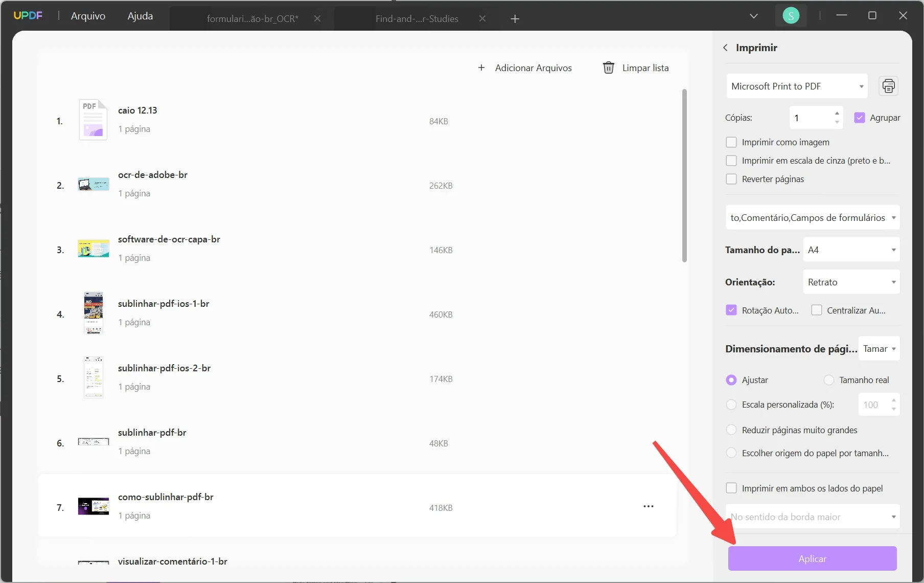Open the ellipsis menu on como-sublinhar-pdf-br
This screenshot has width=924, height=583.
[648, 506]
